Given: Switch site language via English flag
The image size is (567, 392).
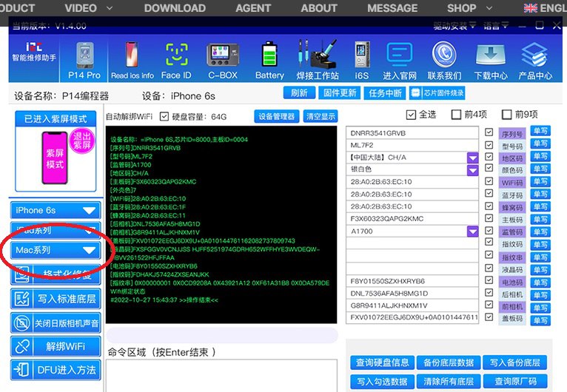Looking at the screenshot, I should (x=531, y=8).
